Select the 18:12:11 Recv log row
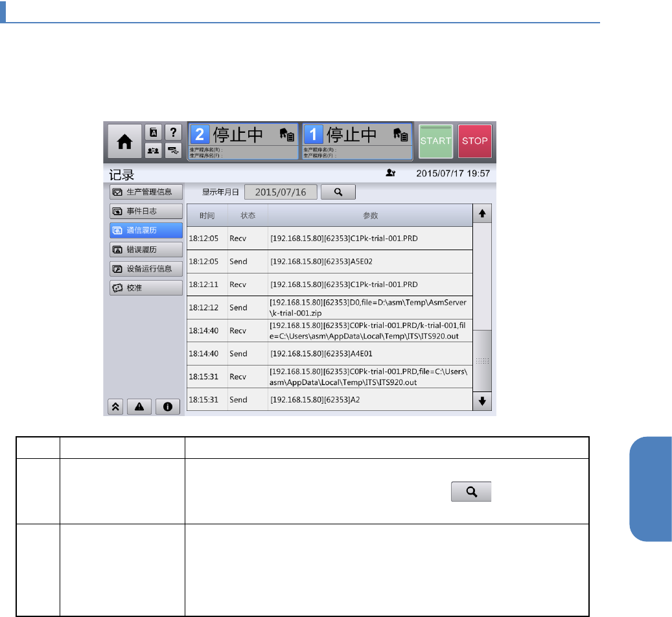Viewport: 672px width, 617px height. (330, 285)
